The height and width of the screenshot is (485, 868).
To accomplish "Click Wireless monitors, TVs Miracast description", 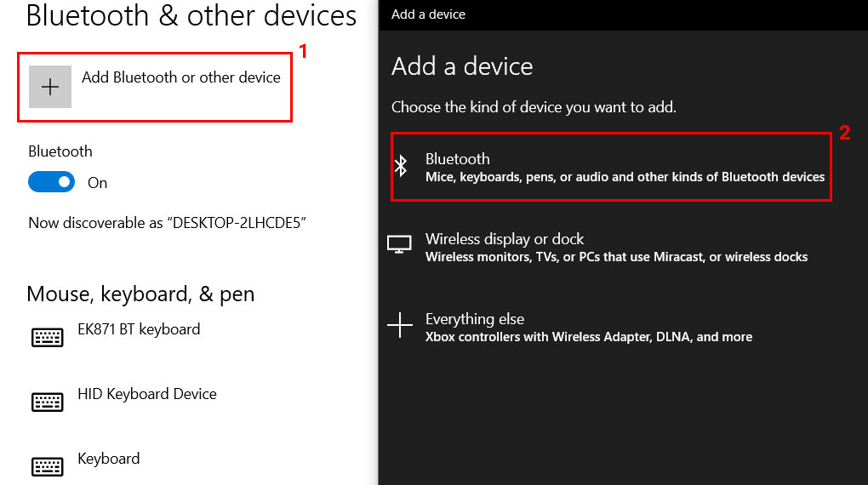I will (x=616, y=257).
